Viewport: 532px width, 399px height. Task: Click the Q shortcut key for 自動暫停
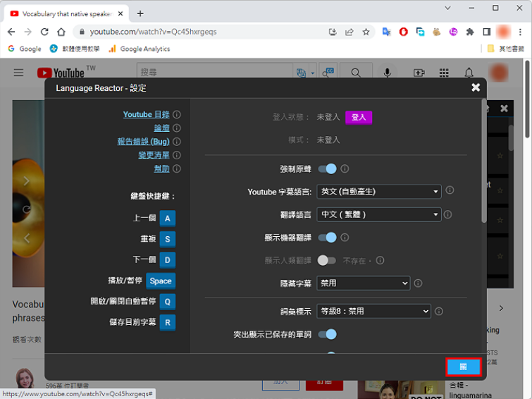[x=168, y=302]
